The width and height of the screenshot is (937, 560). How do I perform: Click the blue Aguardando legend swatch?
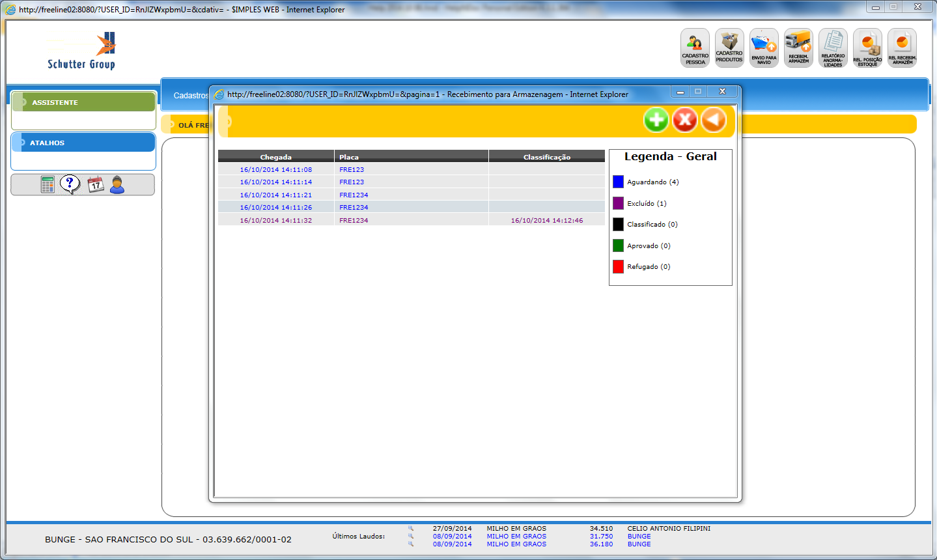(x=618, y=182)
